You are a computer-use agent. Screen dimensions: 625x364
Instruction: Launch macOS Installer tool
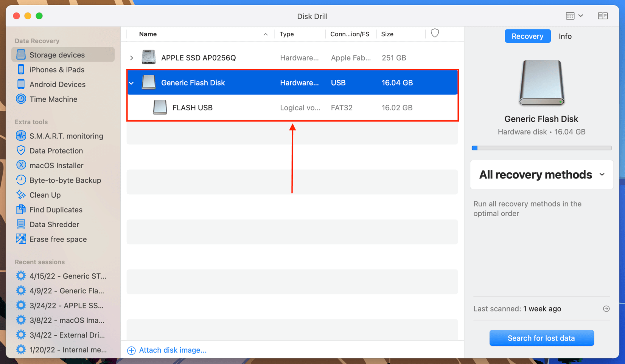(56, 165)
